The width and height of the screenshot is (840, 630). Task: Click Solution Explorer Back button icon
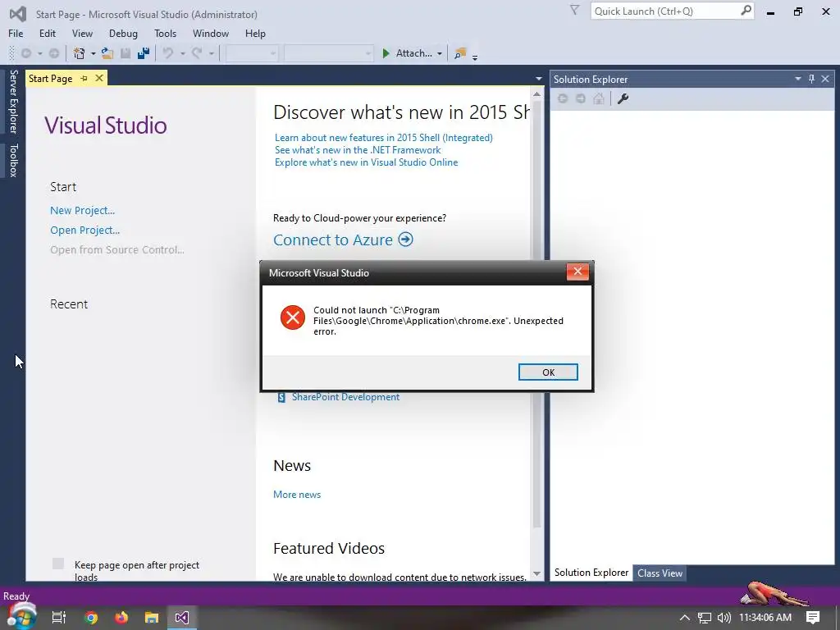[563, 98]
